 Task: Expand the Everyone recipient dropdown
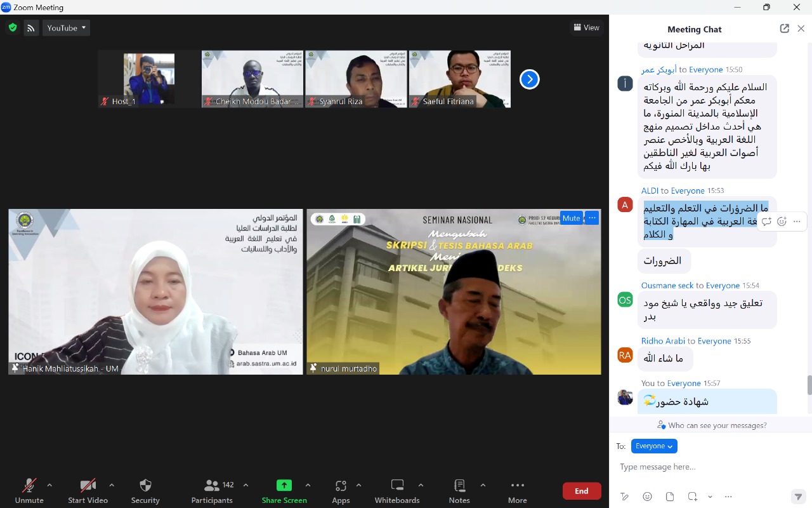click(x=654, y=446)
